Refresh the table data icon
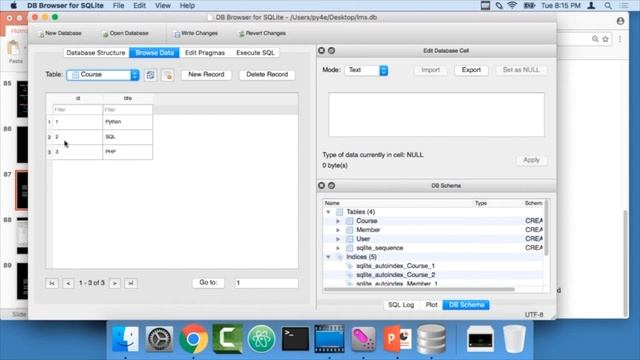Image resolution: width=640 pixels, height=360 pixels. pos(150,75)
